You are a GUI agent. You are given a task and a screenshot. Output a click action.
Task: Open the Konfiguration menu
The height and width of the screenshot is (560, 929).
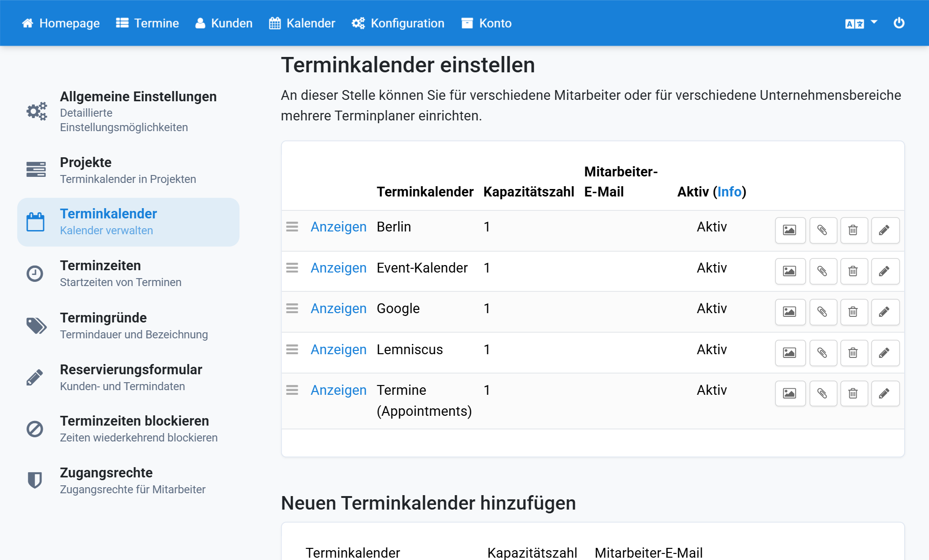point(398,23)
